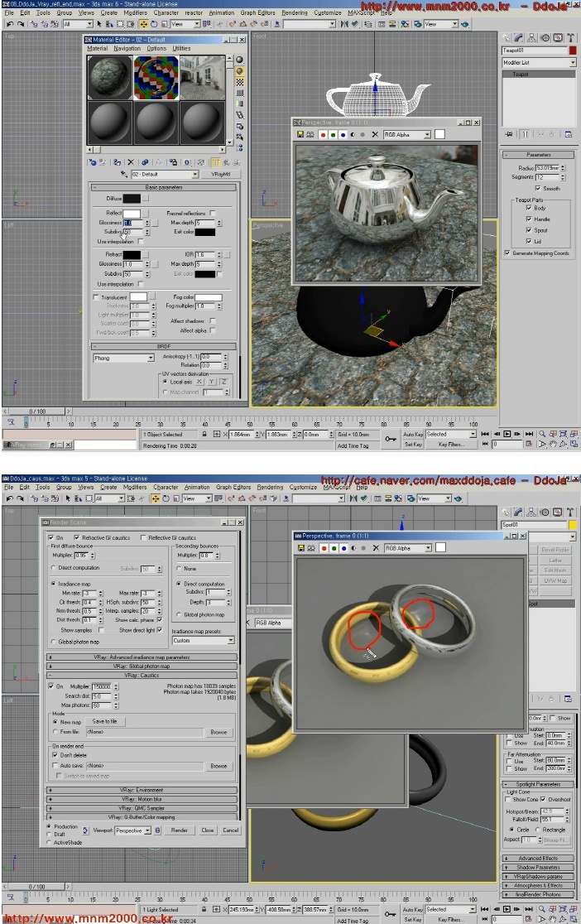Open Material/Map Navigator icon in Material Editor
Viewport: 581px width, 924px height.
tap(239, 147)
